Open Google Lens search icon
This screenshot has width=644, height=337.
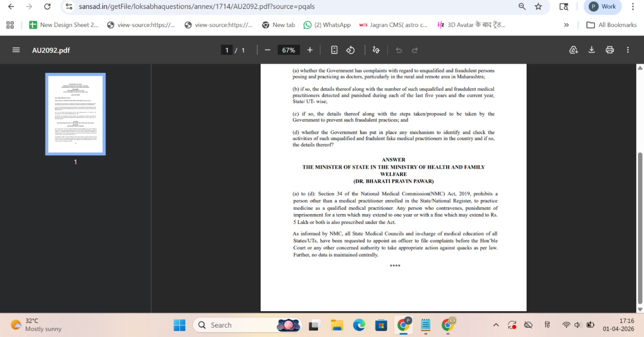click(x=564, y=6)
